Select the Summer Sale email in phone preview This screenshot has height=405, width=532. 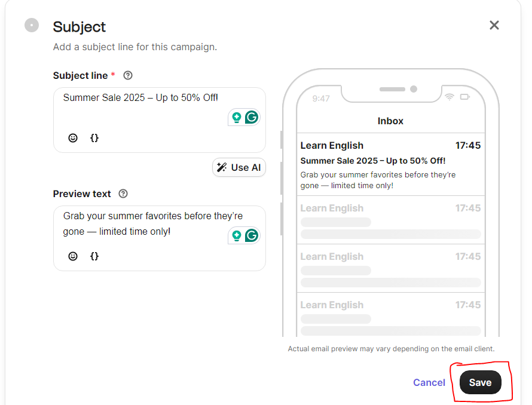point(390,165)
